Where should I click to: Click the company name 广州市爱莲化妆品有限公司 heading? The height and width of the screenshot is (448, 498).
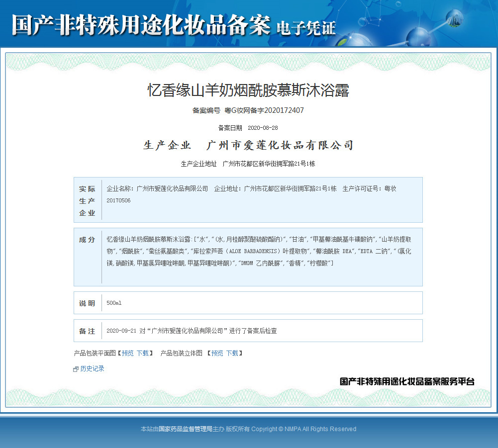tap(280, 145)
